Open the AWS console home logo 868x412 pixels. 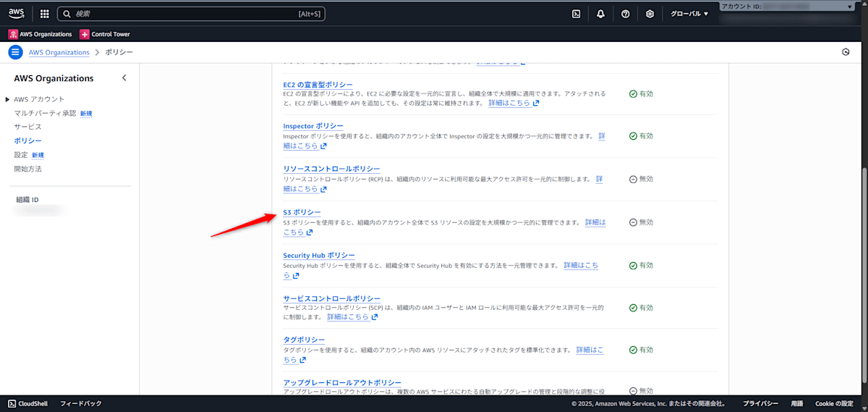[17, 13]
